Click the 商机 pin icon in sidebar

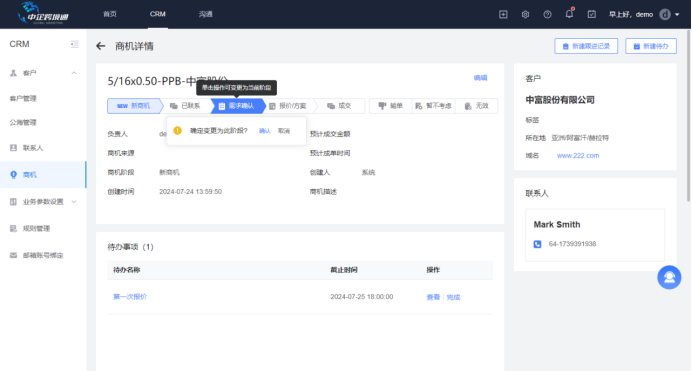pyautogui.click(x=13, y=175)
